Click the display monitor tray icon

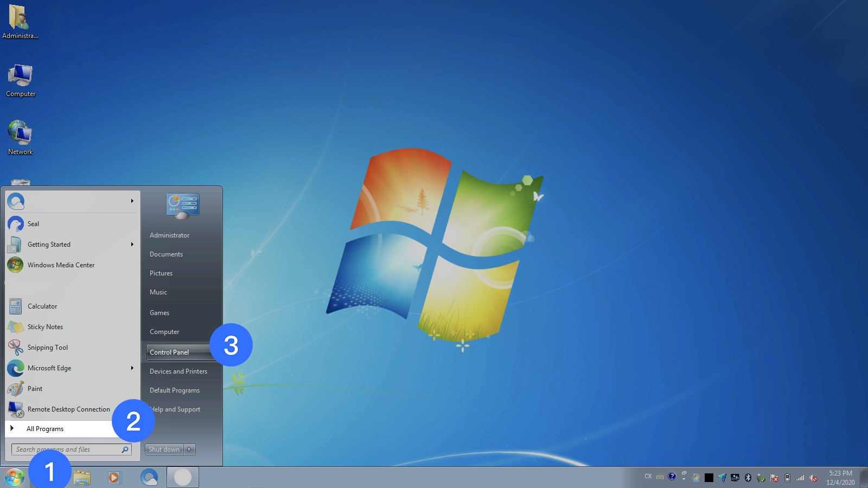[x=735, y=478]
